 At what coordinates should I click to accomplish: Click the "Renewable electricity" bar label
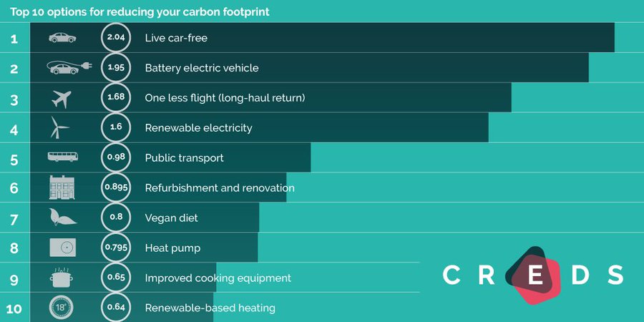198,128
